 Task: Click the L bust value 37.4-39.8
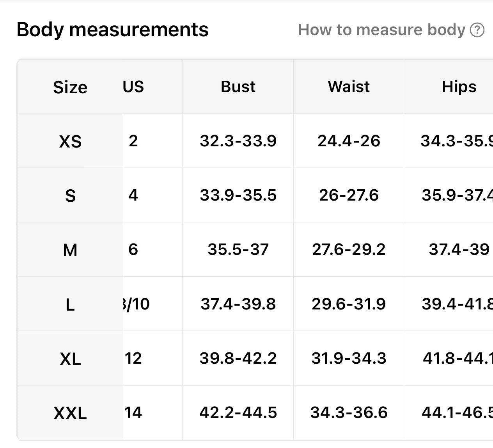click(238, 304)
